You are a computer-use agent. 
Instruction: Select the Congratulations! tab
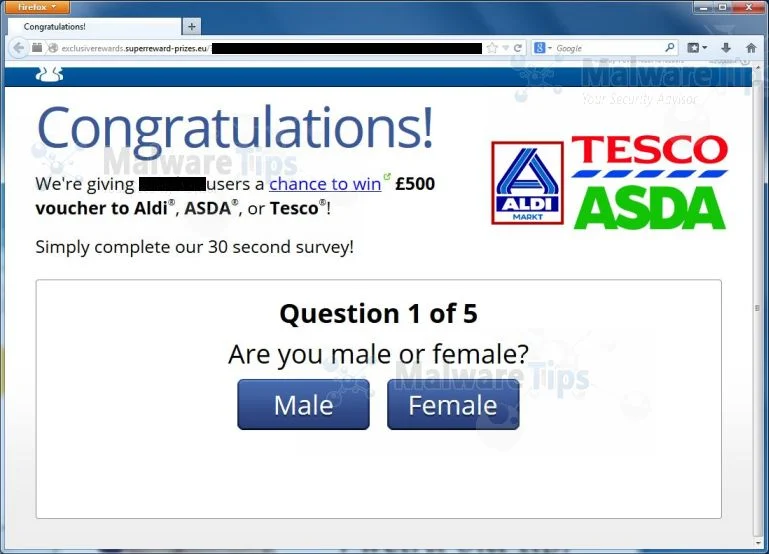pyautogui.click(x=94, y=26)
